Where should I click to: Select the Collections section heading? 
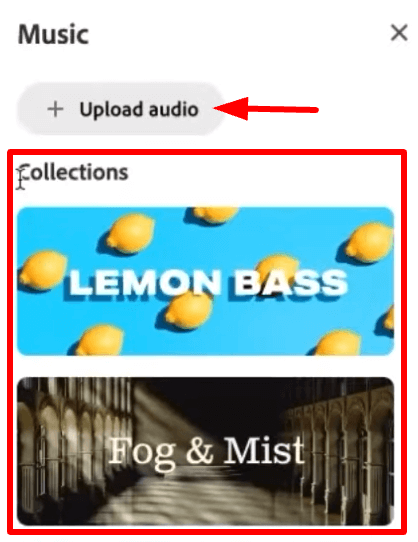(x=73, y=172)
